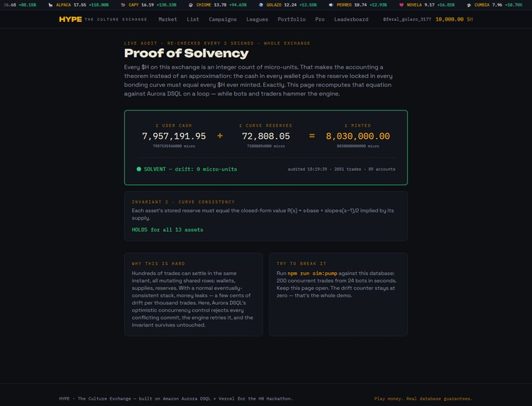Click 'HOLDS for all 13 assets' text

coord(167,230)
